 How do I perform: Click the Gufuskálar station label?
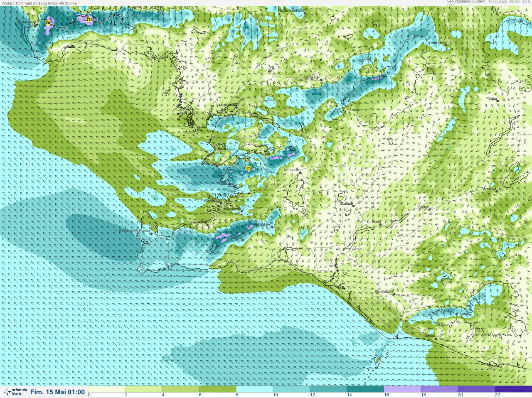[x=26, y=22]
